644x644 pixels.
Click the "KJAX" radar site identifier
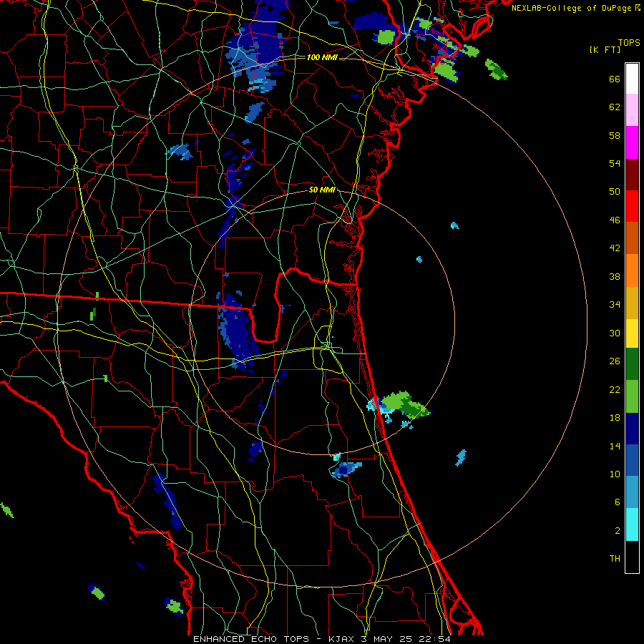341,639
